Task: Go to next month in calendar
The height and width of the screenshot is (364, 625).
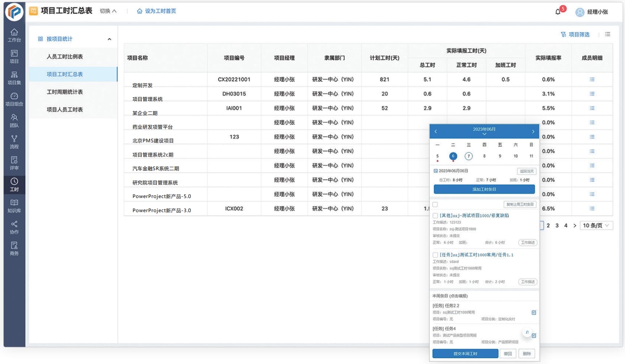Action: pyautogui.click(x=533, y=132)
